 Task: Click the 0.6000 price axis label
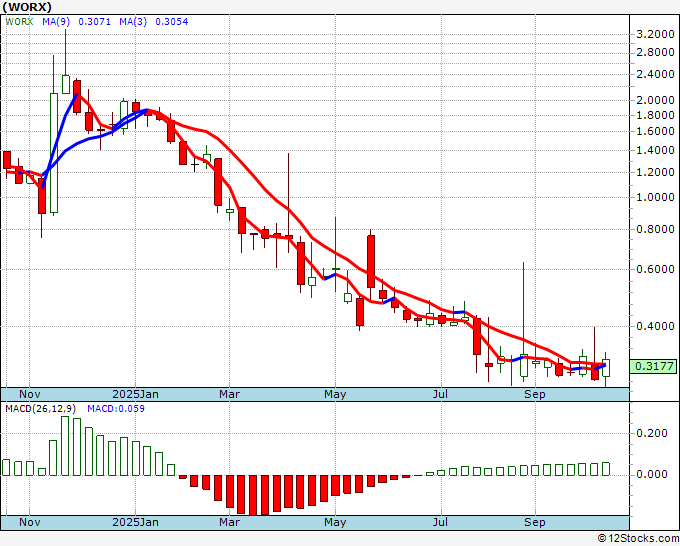(655, 269)
